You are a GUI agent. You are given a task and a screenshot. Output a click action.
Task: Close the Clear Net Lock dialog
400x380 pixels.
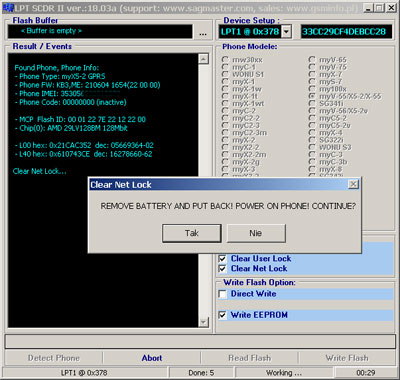click(353, 184)
